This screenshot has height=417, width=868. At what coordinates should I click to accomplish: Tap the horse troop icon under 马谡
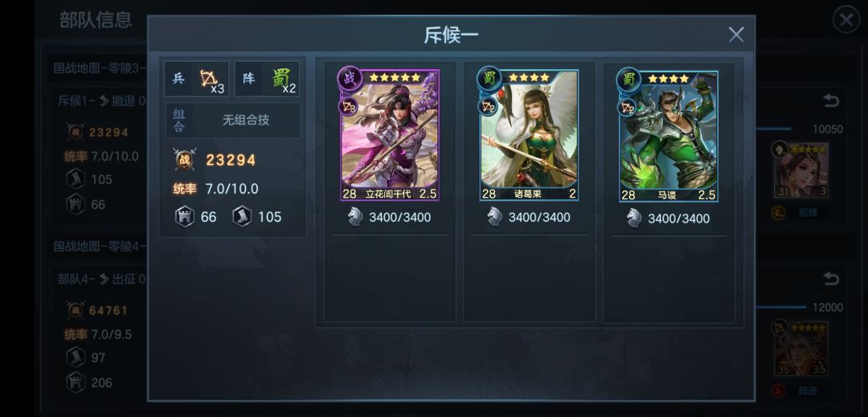coord(634,218)
